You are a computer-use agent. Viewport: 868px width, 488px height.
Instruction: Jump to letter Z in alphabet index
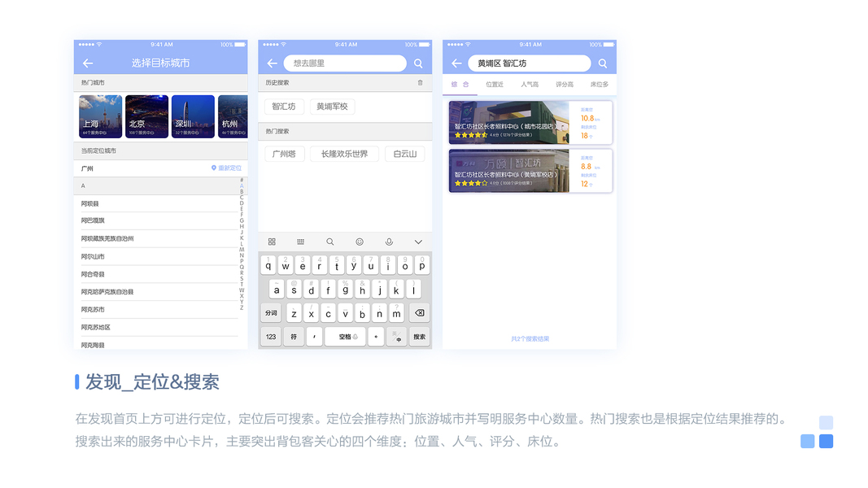click(x=242, y=307)
